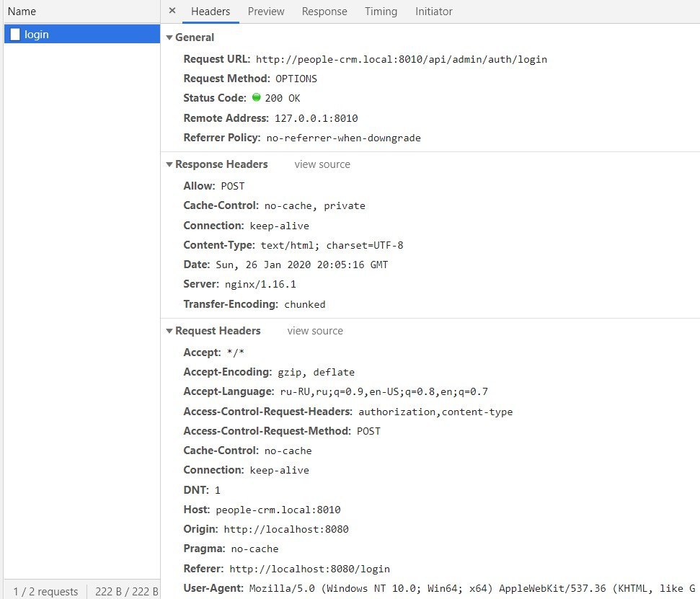This screenshot has height=599, width=700.
Task: Click the green status indicator dot
Action: pos(256,97)
